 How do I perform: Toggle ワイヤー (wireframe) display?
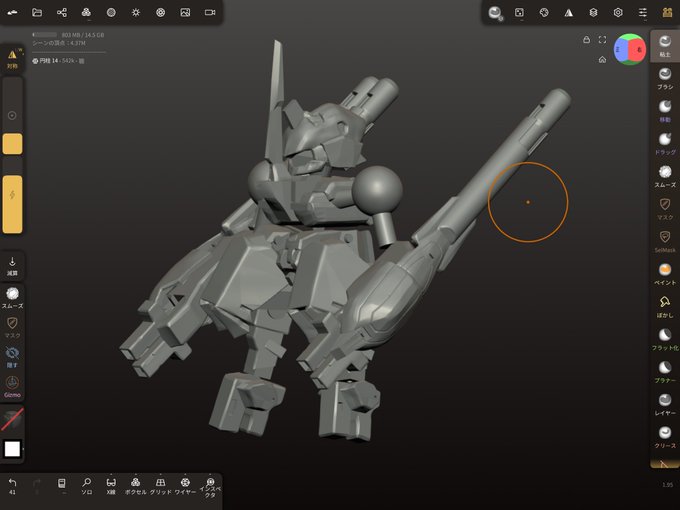(185, 486)
